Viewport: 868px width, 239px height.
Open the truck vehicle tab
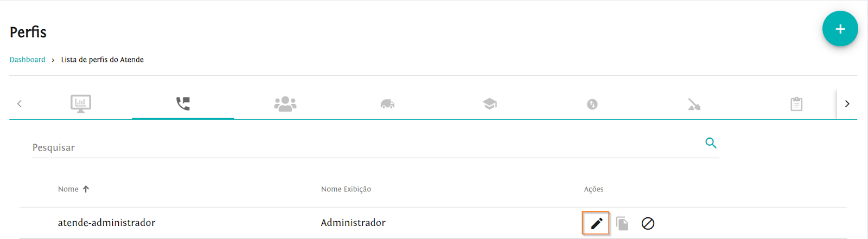point(387,104)
